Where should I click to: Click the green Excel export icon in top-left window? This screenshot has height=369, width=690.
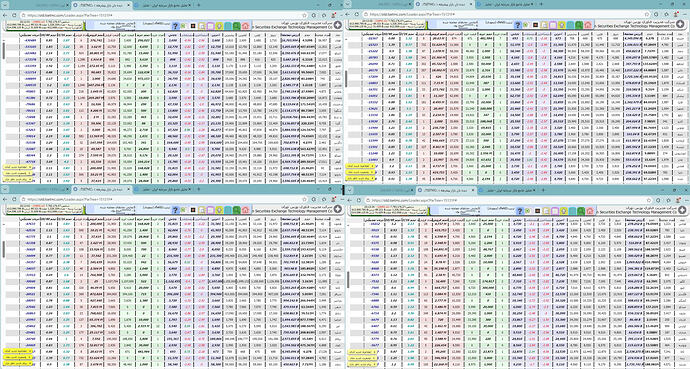coord(183,26)
